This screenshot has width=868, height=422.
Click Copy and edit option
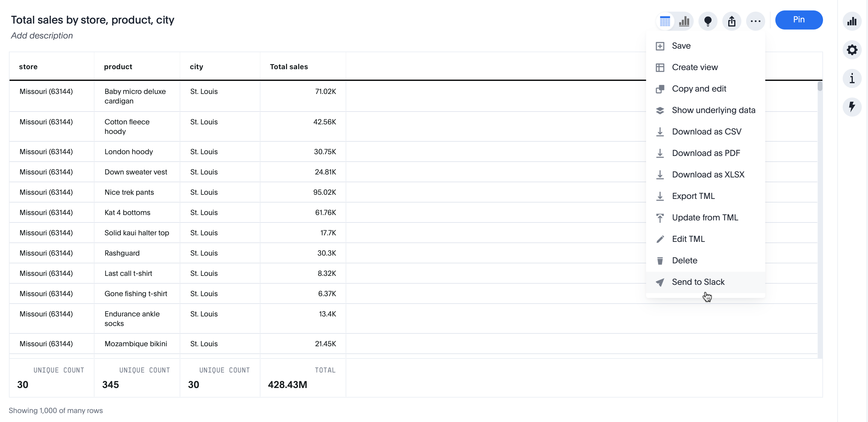click(x=699, y=89)
